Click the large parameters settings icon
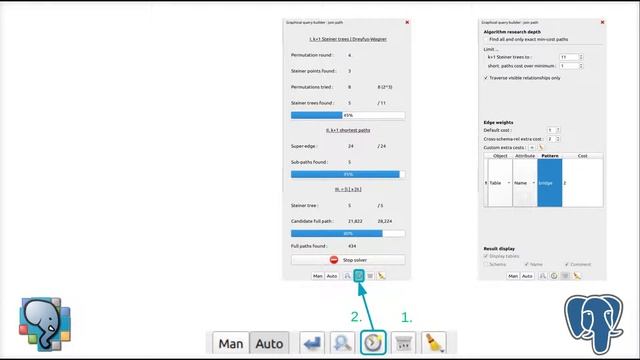 click(404, 343)
